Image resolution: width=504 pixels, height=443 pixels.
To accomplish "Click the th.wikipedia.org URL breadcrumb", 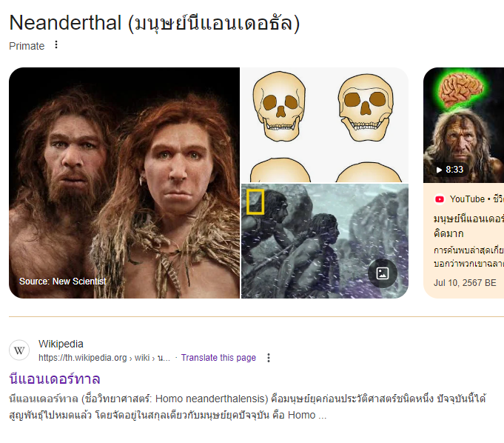I will [104, 358].
